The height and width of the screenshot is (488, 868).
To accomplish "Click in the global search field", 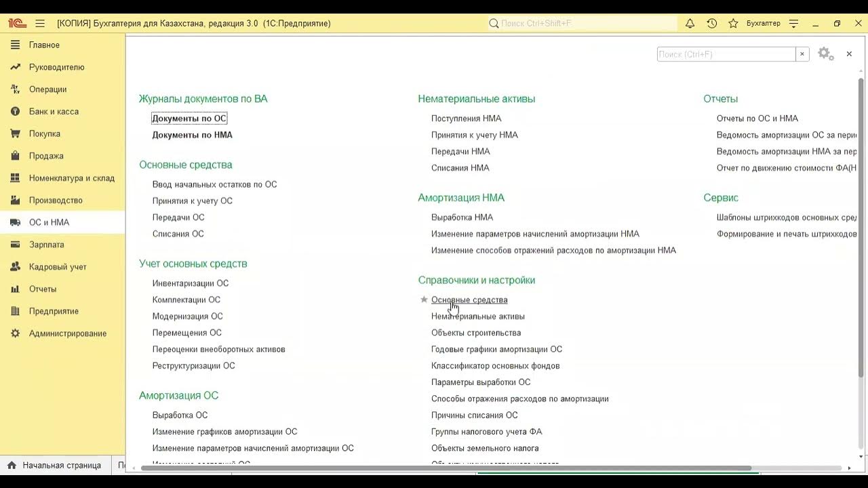I will coord(582,23).
